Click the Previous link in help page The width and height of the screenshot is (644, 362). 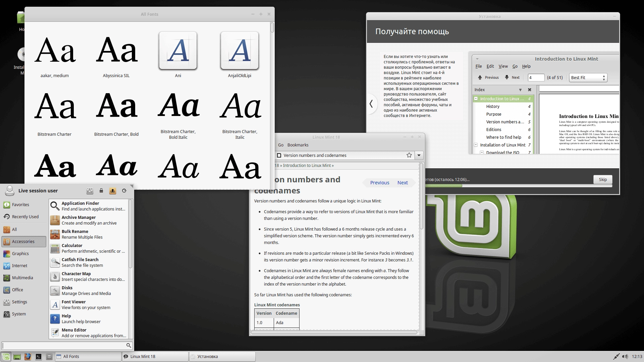pos(380,183)
